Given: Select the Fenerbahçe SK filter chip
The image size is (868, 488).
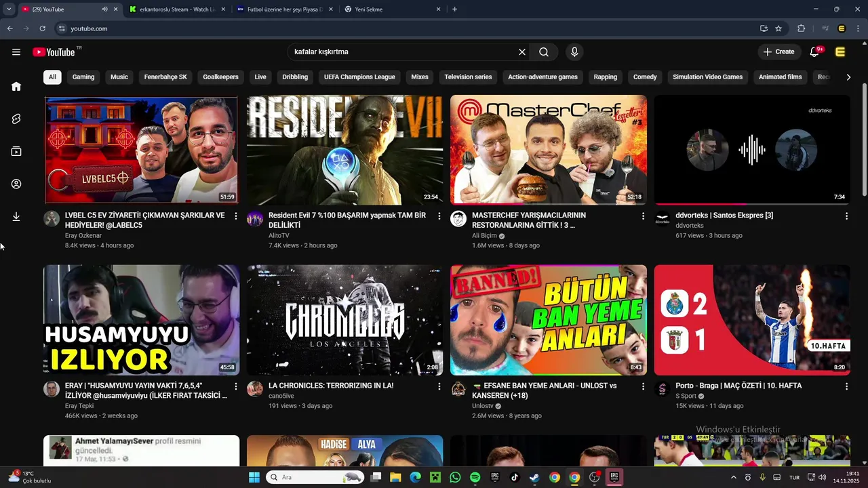Looking at the screenshot, I should tap(165, 77).
